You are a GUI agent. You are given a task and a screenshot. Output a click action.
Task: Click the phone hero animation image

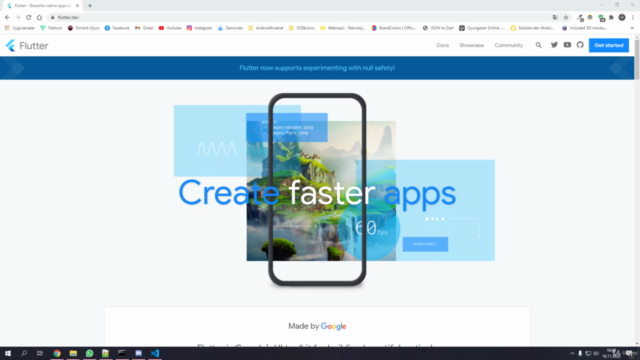point(317,190)
